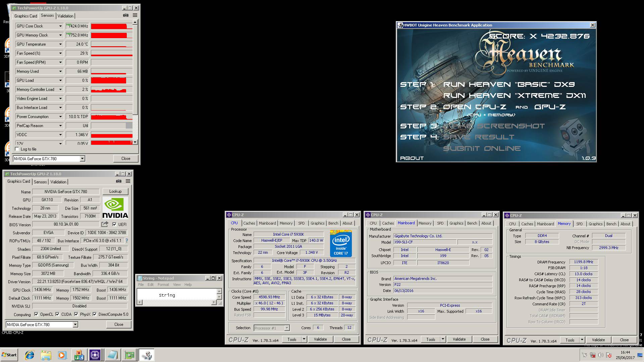The width and height of the screenshot is (644, 362).
Task: Toggle the OpenCL computing checkbox
Action: tap(36, 314)
